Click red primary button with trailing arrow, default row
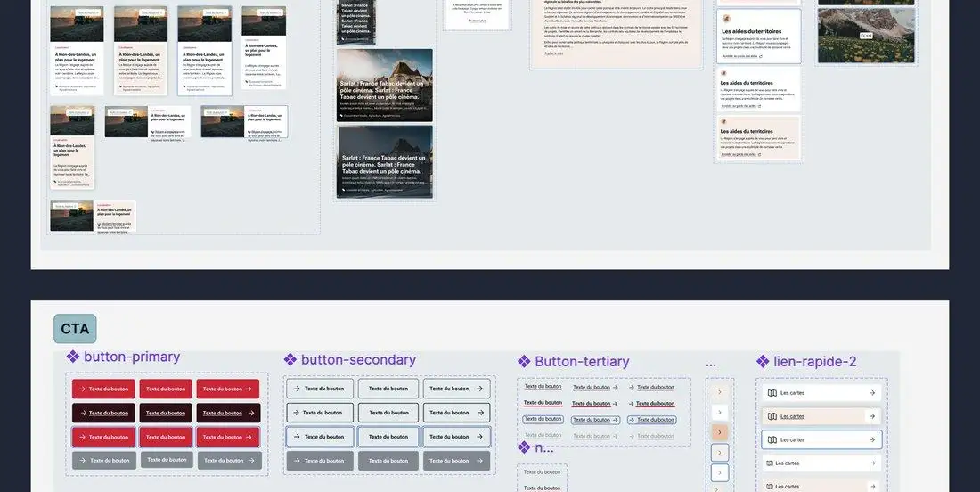This screenshot has width=980, height=492. 228,389
